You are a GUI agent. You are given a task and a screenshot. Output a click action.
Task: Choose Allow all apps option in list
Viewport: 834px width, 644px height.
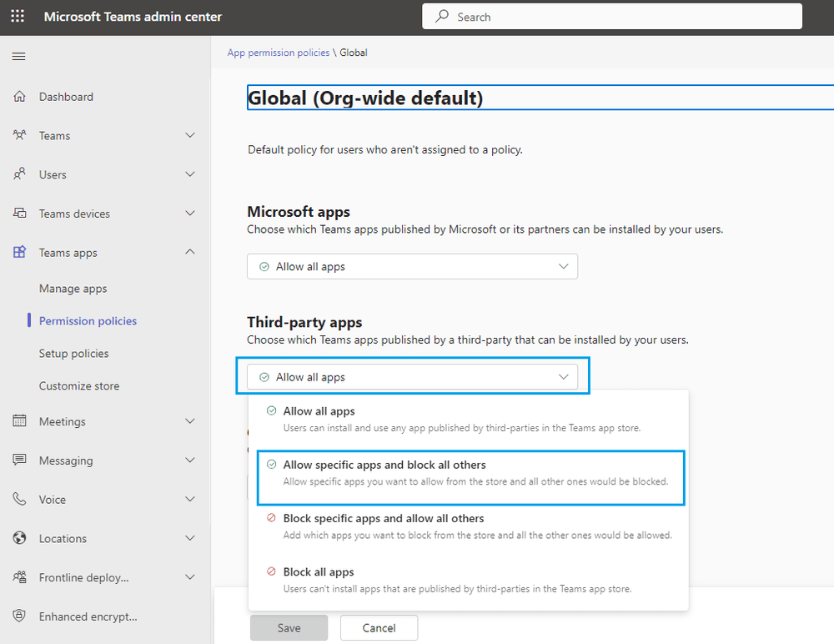coord(468,419)
